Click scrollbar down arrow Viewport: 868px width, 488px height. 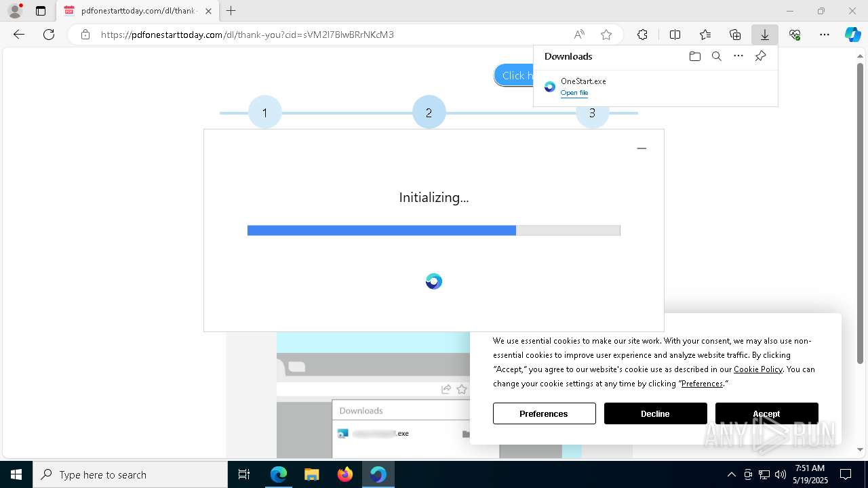click(x=861, y=449)
